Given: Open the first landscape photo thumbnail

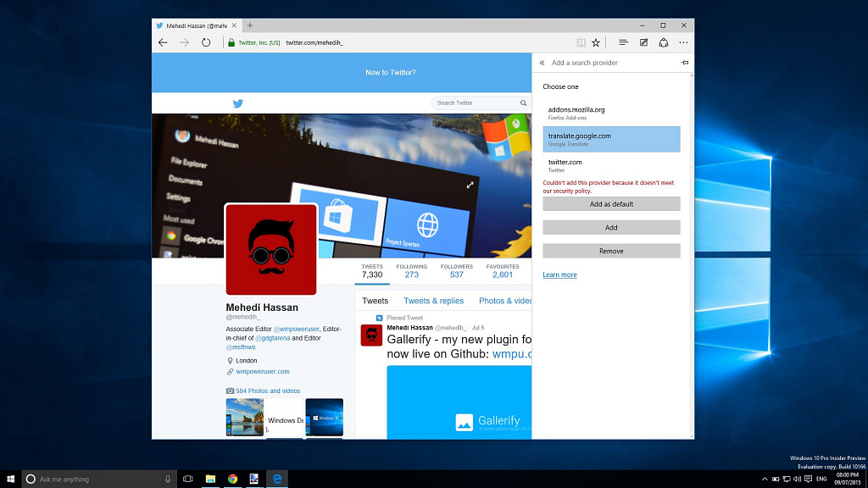Looking at the screenshot, I should [245, 417].
